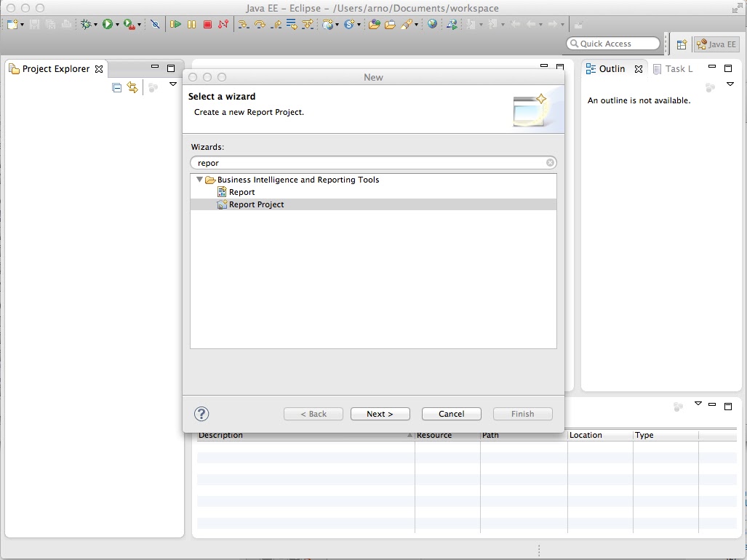Sort problems by Description column
This screenshot has width=747, height=560.
pyautogui.click(x=305, y=435)
